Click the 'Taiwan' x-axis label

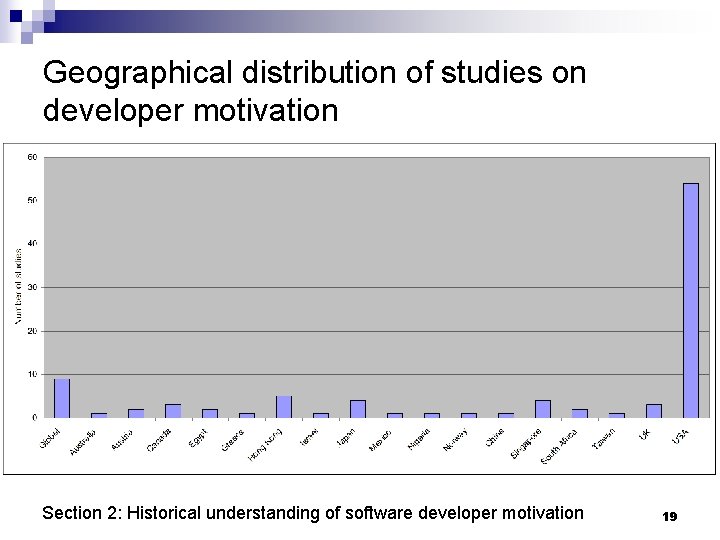pos(603,439)
